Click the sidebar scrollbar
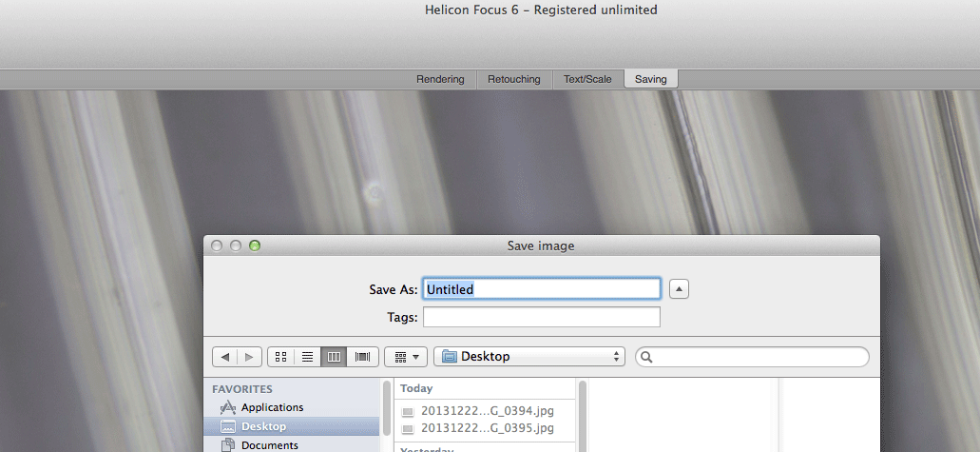 (387, 408)
